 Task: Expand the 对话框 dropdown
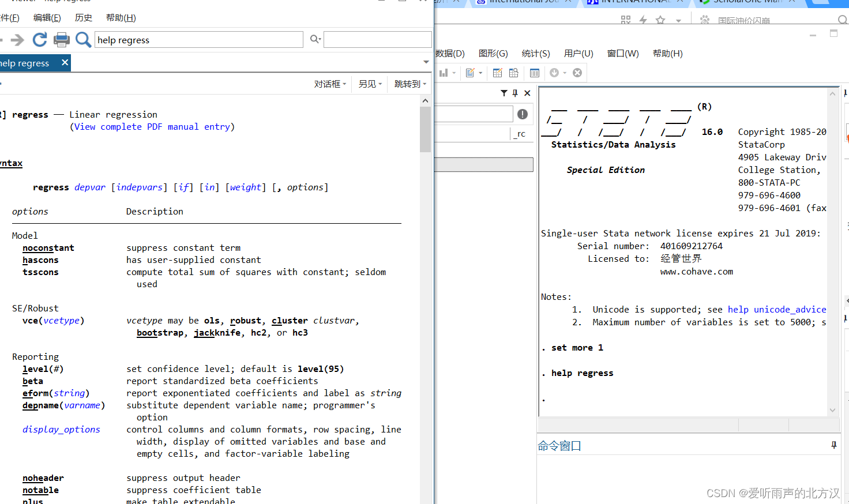pyautogui.click(x=330, y=84)
